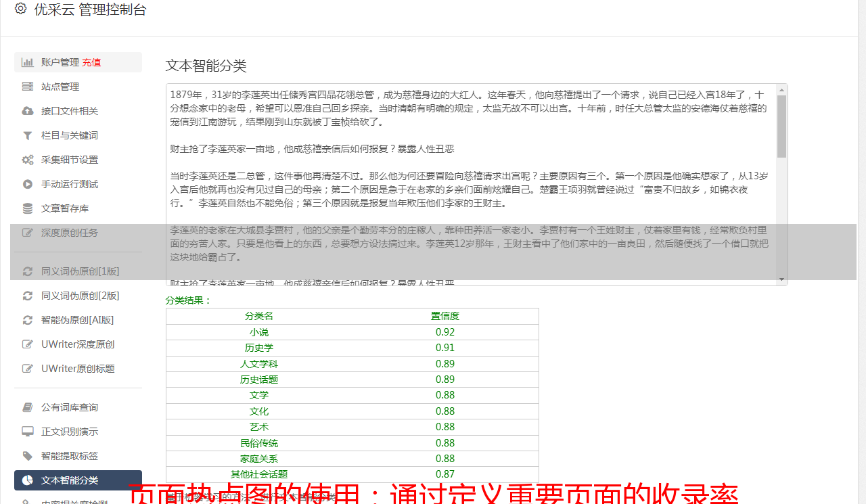The width and height of the screenshot is (866, 504).
Task: Click the cloud upload icon for 接口文件相关
Action: point(28,111)
